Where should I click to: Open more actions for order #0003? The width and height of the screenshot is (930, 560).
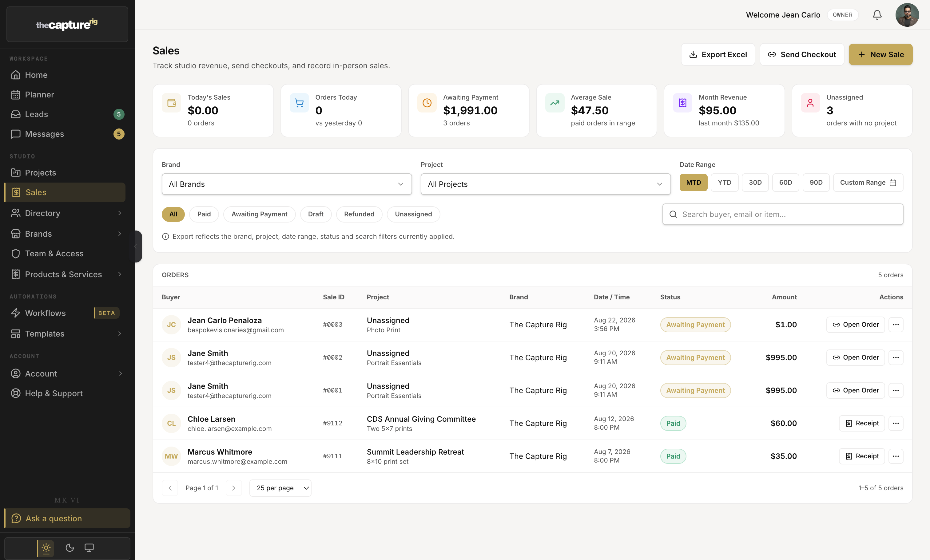pyautogui.click(x=896, y=324)
